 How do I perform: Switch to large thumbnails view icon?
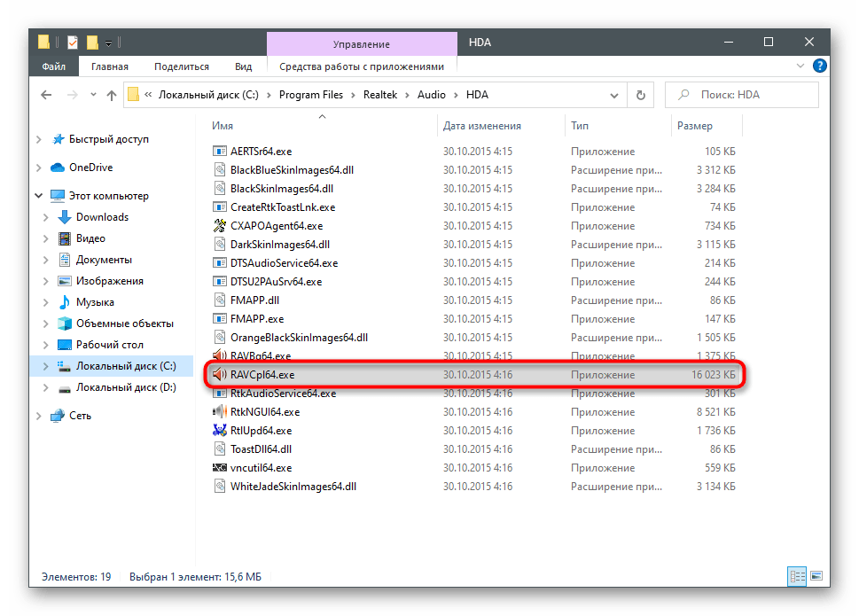[816, 576]
